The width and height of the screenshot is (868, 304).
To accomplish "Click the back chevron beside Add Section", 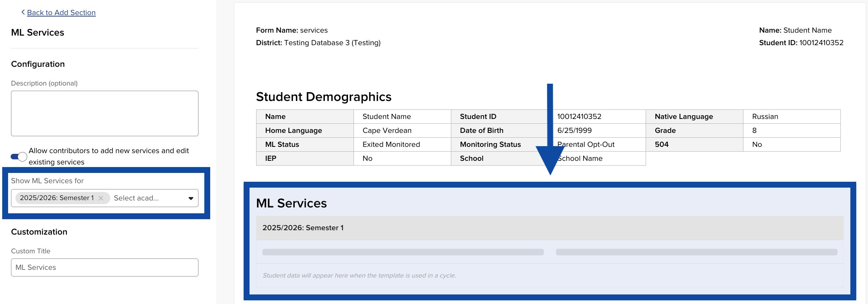I will coord(23,12).
